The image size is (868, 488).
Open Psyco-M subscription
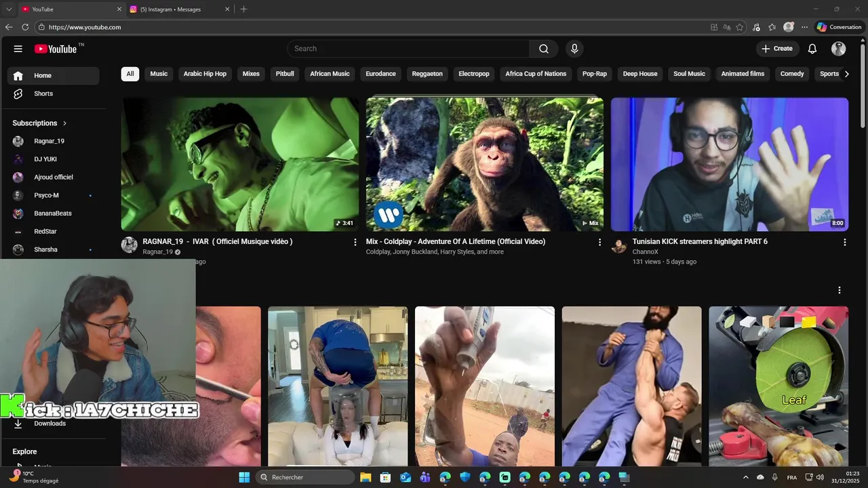click(x=53, y=195)
